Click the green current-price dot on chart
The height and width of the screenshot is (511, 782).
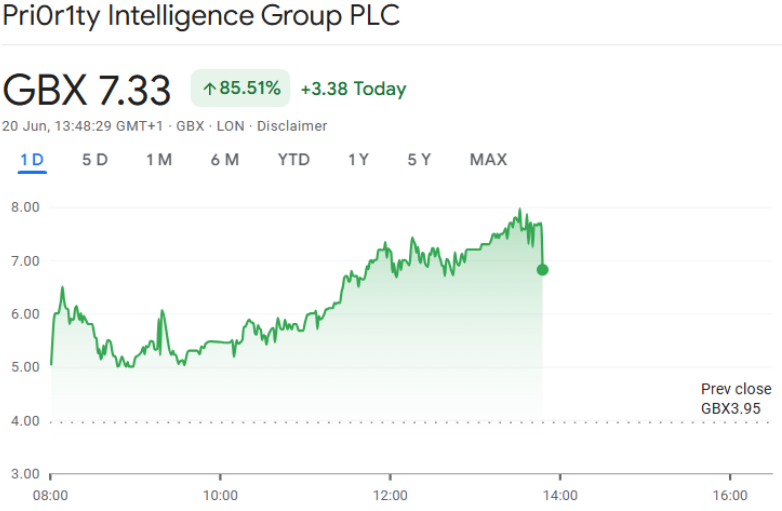(542, 269)
